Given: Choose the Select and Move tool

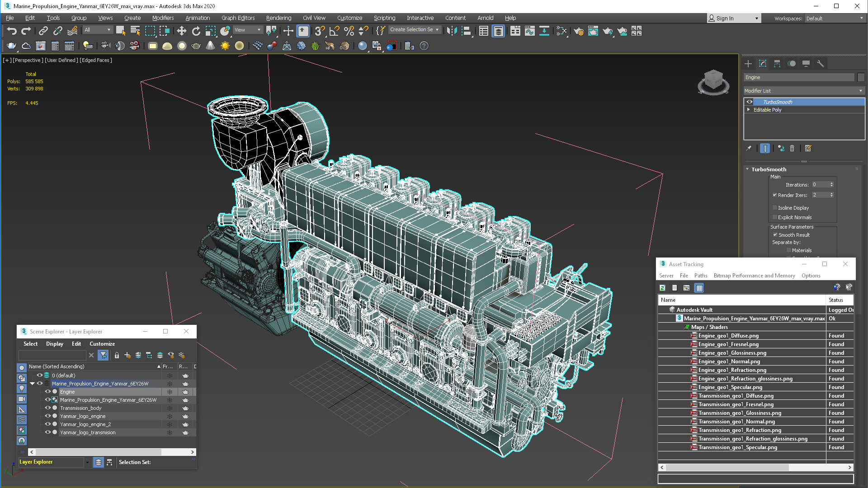Looking at the screenshot, I should point(181,31).
